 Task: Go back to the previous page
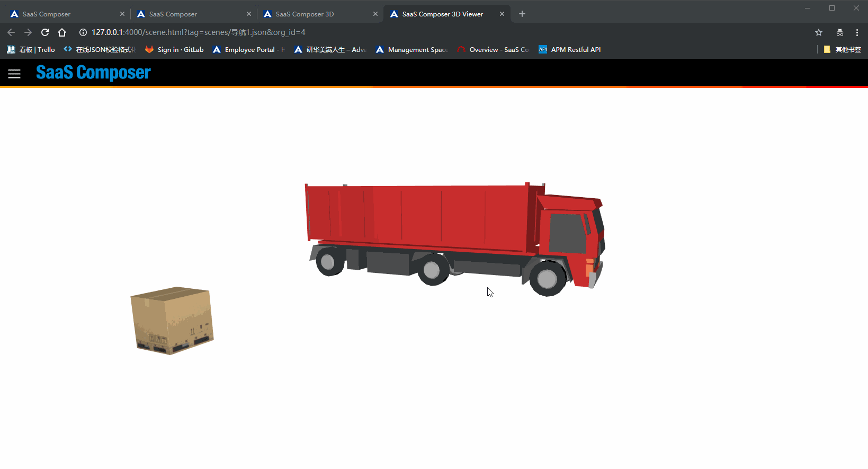tap(11, 32)
